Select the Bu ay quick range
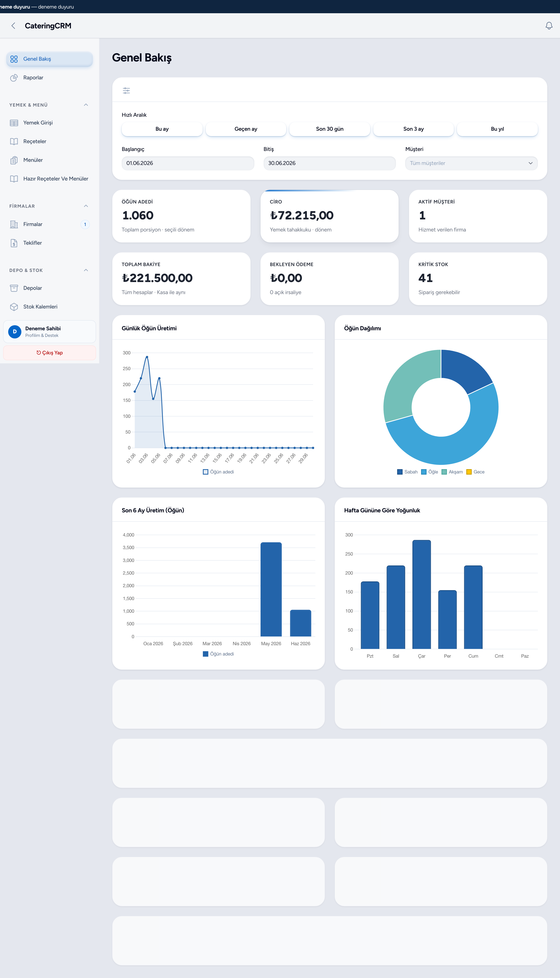Screen dimensions: 560x978 162,129
